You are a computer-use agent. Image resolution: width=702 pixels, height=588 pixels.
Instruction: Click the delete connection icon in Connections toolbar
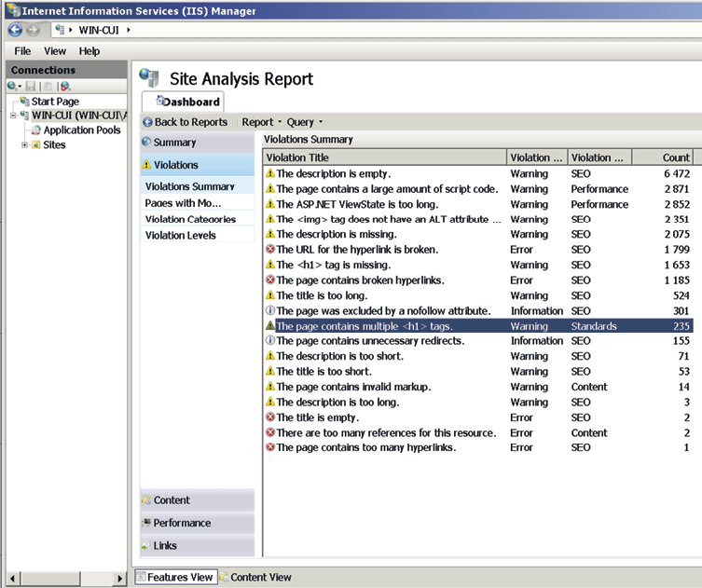pos(65,86)
